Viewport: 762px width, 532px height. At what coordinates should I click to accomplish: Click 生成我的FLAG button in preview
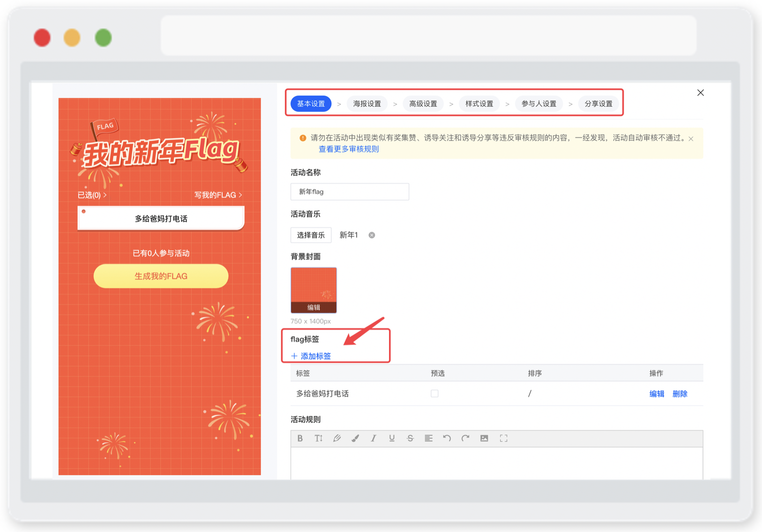(161, 276)
